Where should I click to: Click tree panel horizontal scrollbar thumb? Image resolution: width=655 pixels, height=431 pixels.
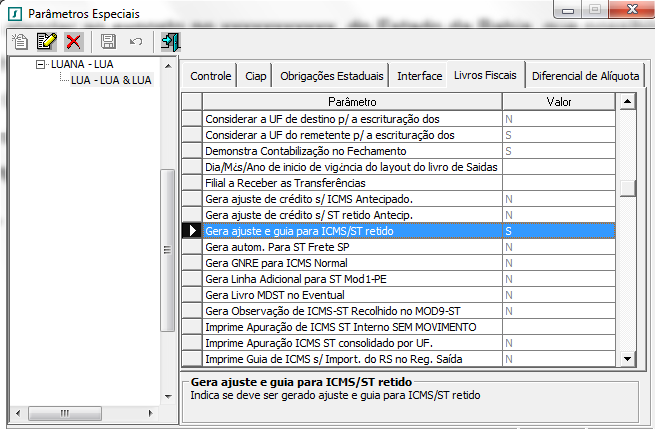pos(65,413)
